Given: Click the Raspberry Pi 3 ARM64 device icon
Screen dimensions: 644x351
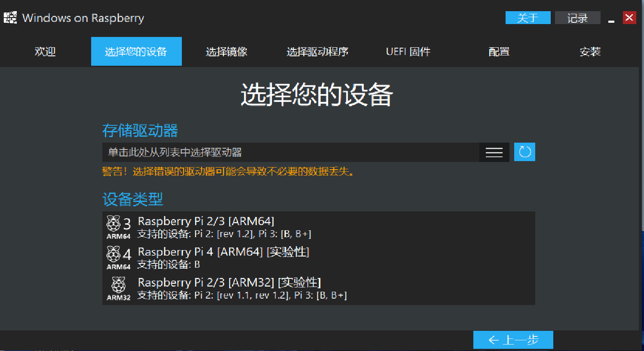Looking at the screenshot, I should [x=119, y=227].
